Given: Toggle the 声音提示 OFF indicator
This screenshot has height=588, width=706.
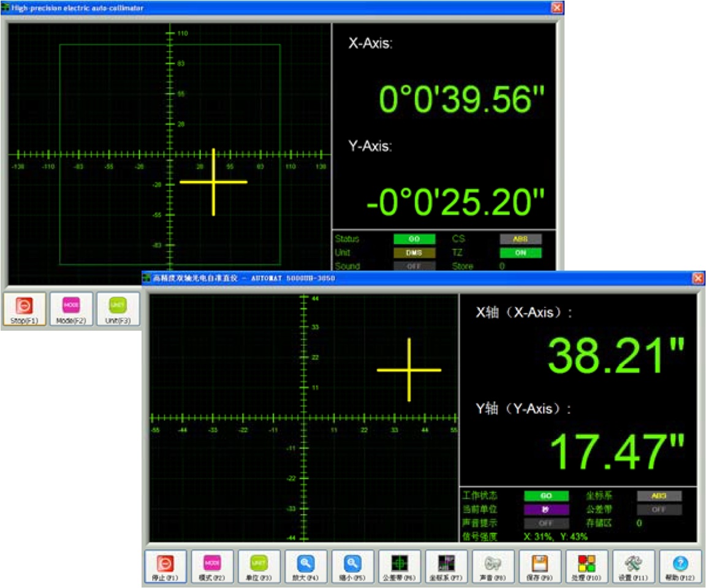Looking at the screenshot, I should coord(545,523).
